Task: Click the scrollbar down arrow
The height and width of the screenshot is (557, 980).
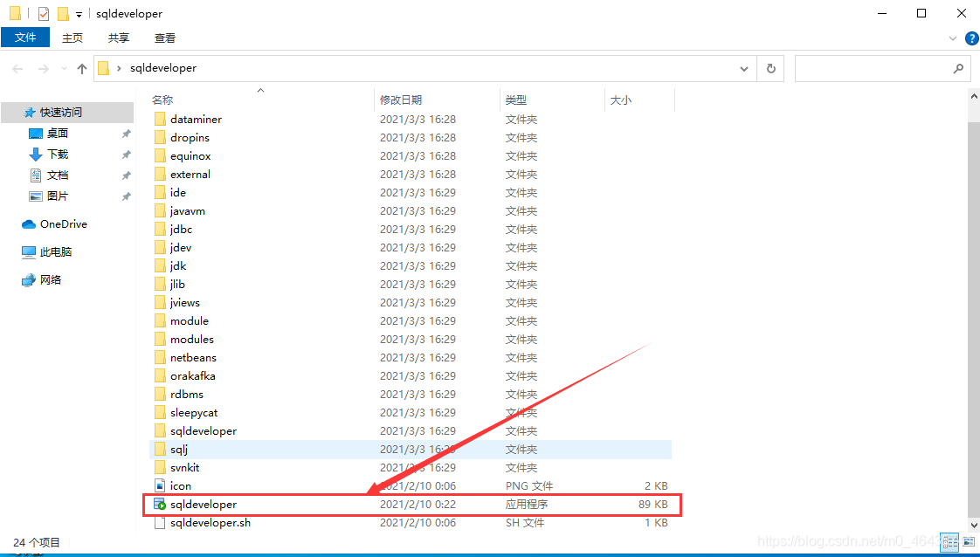Action: click(x=974, y=526)
